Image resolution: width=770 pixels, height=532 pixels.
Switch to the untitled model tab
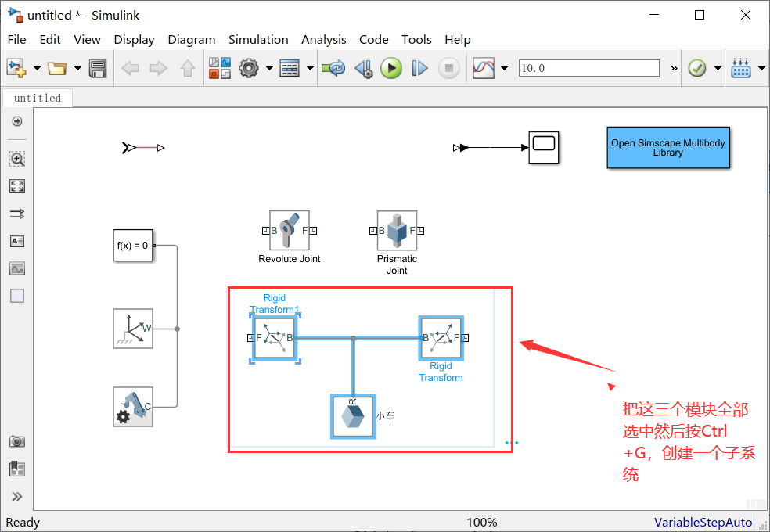[37, 98]
